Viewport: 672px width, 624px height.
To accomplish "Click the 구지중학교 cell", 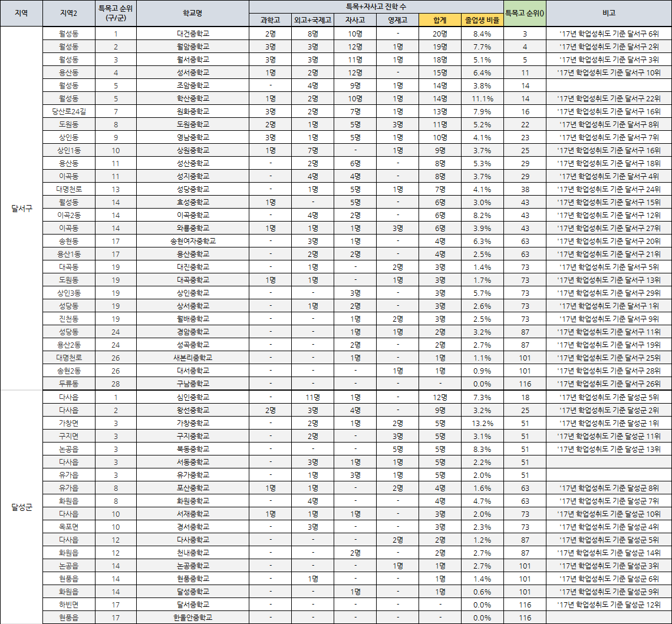I will (x=192, y=436).
